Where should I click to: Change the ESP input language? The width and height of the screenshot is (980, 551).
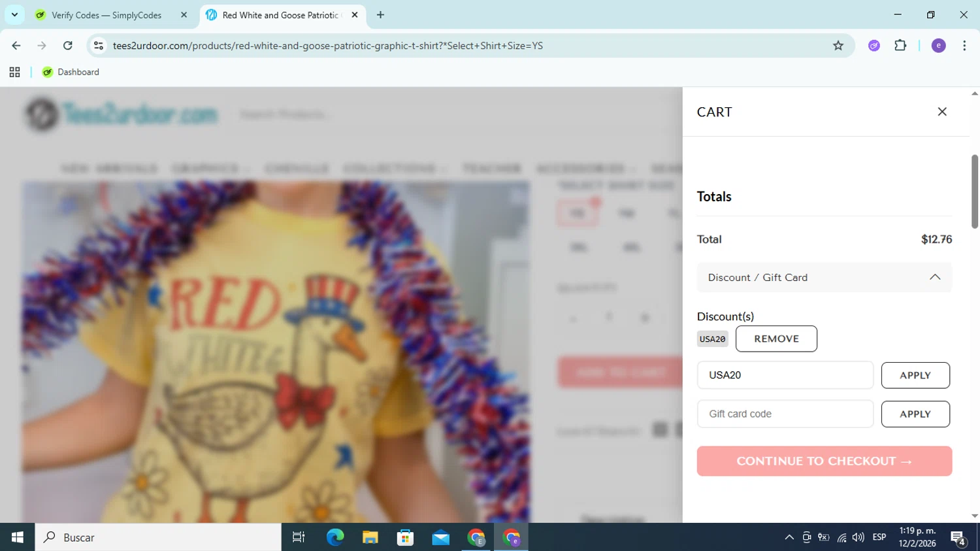tap(879, 537)
